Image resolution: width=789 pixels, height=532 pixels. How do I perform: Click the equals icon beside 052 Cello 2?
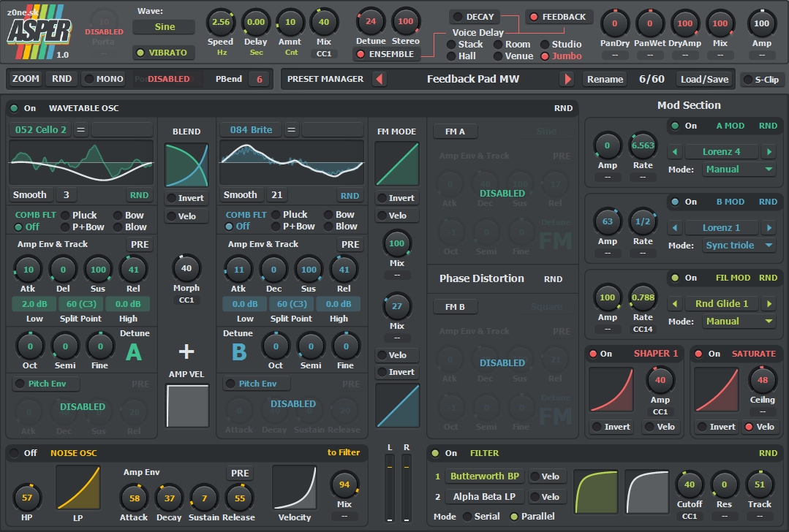(x=80, y=130)
